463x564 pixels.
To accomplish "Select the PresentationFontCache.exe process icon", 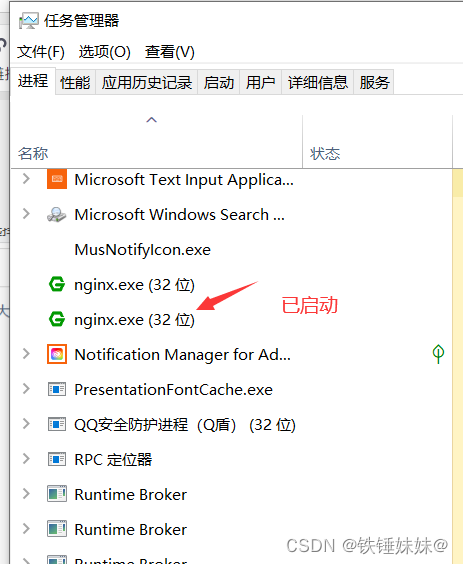I will [57, 390].
